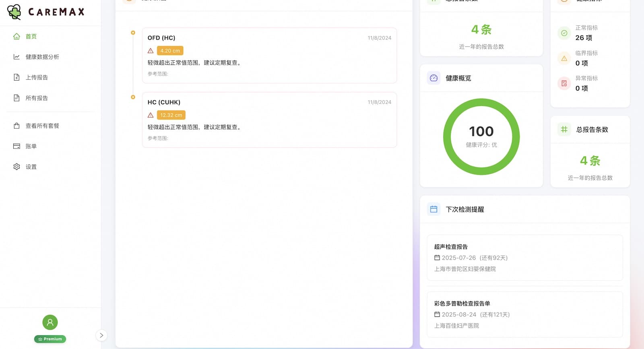
Task: Click the 正常指标 green check icon
Action: point(564,33)
